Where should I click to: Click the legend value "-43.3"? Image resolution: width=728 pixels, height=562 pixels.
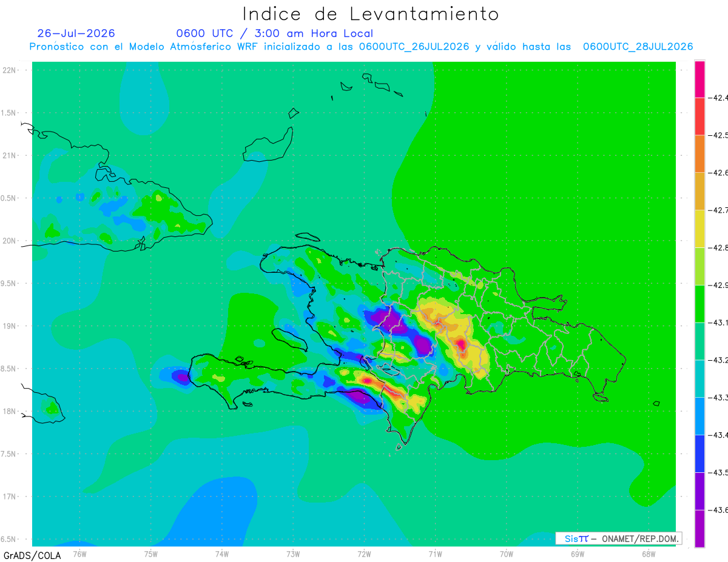coord(718,397)
